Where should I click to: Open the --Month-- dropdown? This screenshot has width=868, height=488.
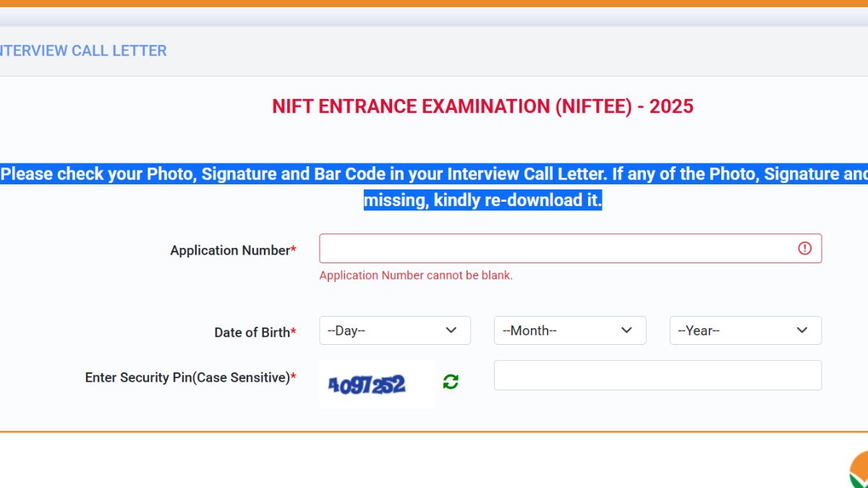click(570, 330)
